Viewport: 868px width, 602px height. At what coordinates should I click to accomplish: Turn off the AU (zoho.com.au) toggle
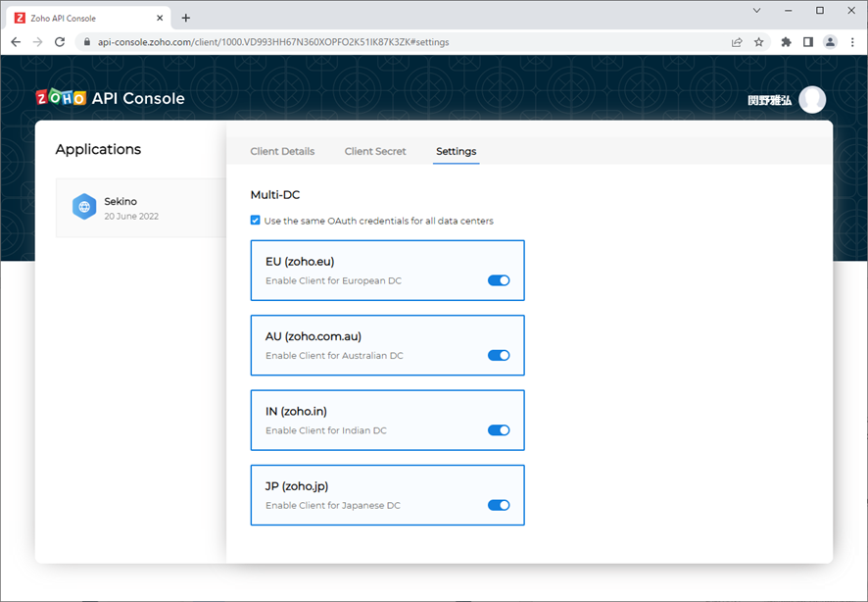499,355
